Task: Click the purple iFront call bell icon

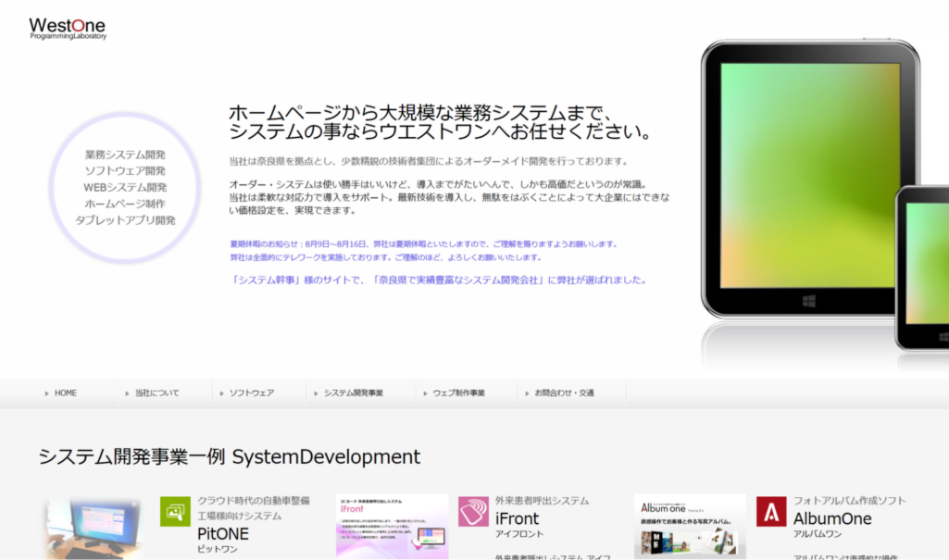Action: [x=473, y=510]
